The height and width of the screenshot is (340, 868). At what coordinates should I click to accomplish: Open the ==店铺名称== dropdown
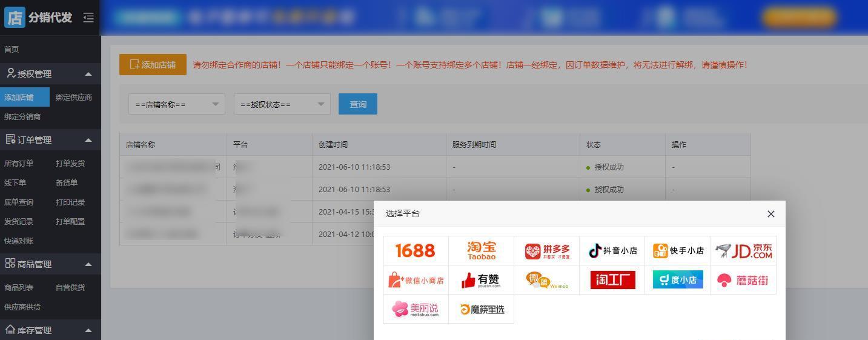point(177,104)
